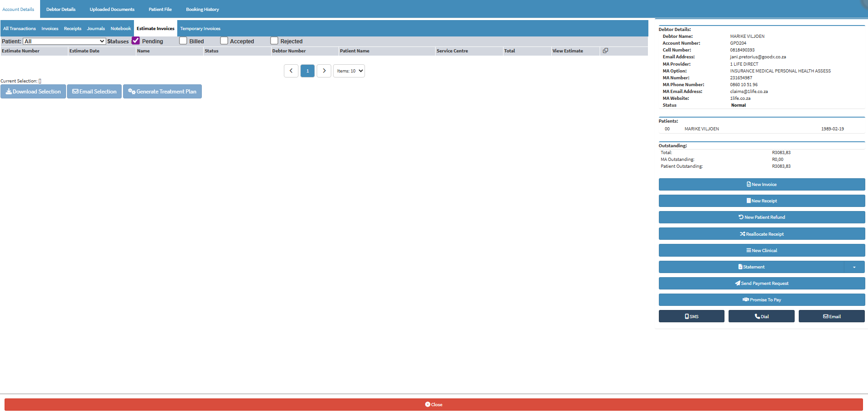This screenshot has width=868, height=413.
Task: Click the Email Selection button
Action: pos(94,92)
